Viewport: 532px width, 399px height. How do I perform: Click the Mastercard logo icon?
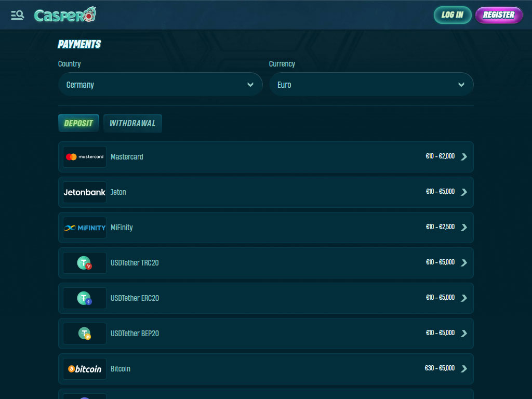pos(85,157)
